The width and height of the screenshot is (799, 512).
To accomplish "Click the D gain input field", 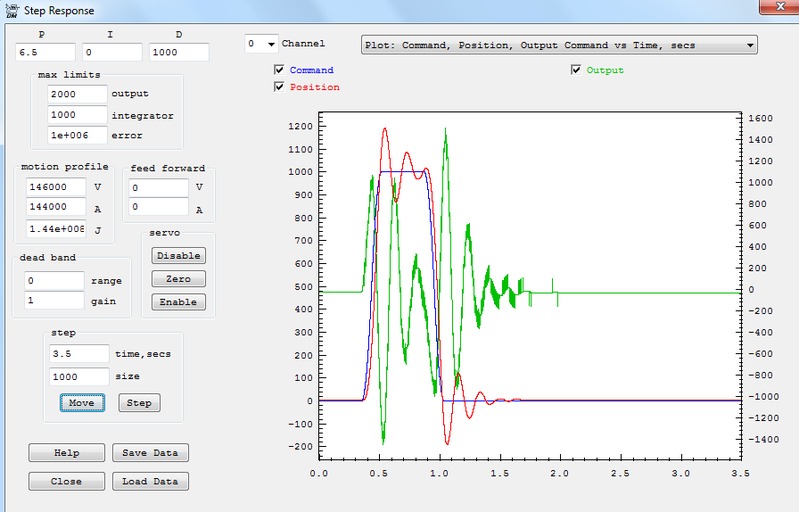I will pyautogui.click(x=179, y=52).
